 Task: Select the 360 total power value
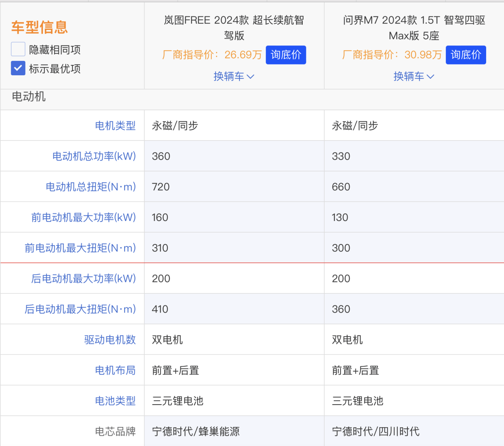coord(161,156)
